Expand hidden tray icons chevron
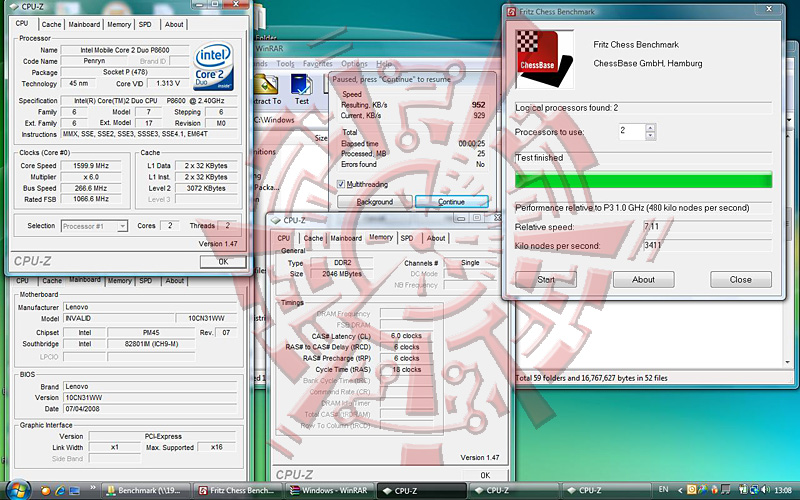The width and height of the screenshot is (800, 500). 680,490
